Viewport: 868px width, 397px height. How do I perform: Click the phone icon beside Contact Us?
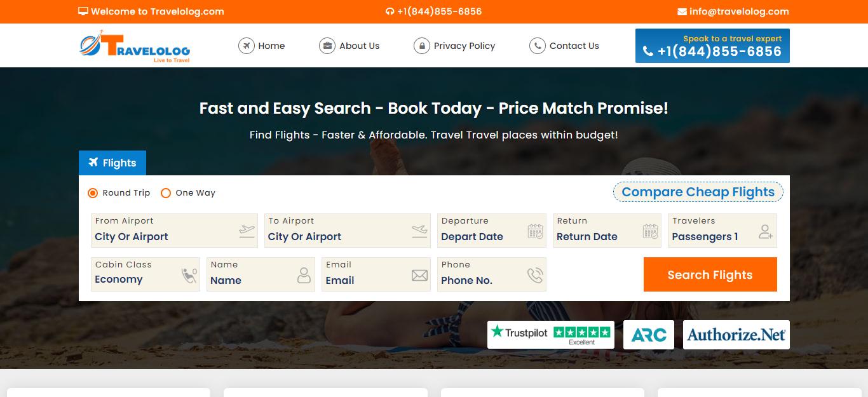tap(538, 46)
